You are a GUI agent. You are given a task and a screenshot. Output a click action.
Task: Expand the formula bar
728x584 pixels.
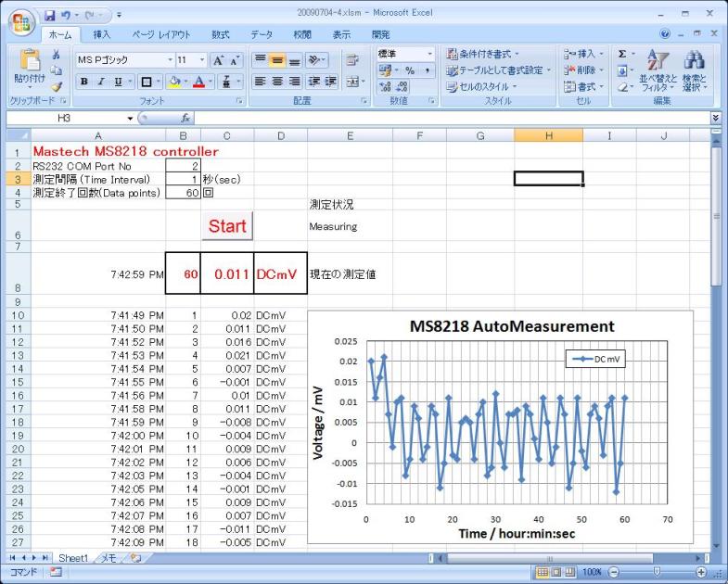pos(715,119)
